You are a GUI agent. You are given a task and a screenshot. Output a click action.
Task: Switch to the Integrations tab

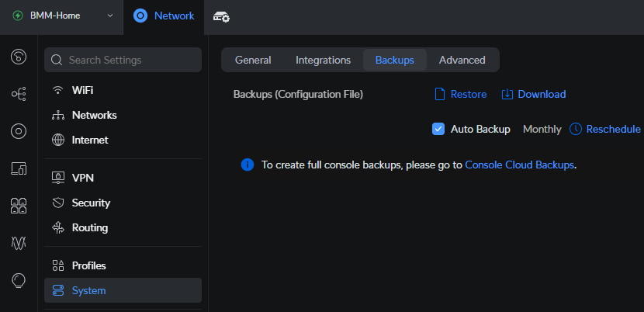[x=324, y=60]
